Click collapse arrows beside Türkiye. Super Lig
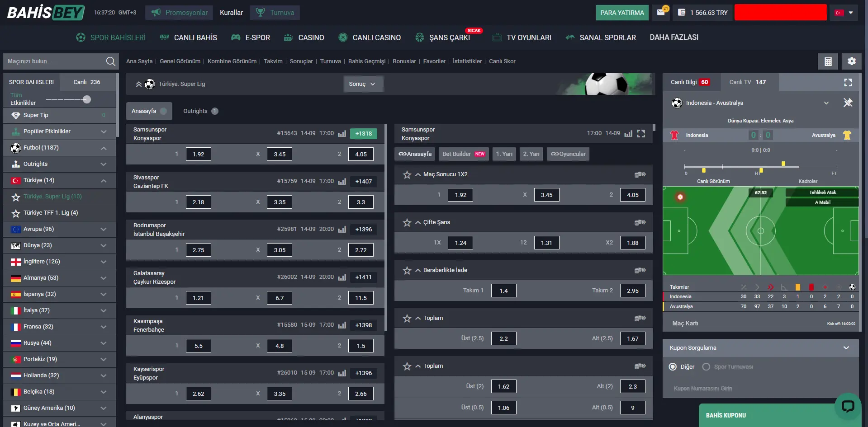This screenshot has height=427, width=868. [139, 84]
